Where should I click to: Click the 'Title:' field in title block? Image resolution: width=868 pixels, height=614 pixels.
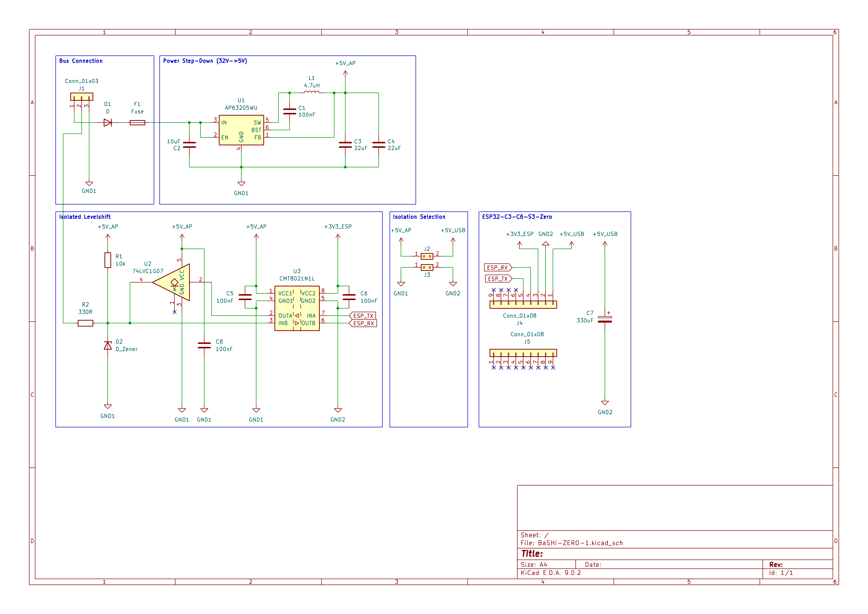532,554
